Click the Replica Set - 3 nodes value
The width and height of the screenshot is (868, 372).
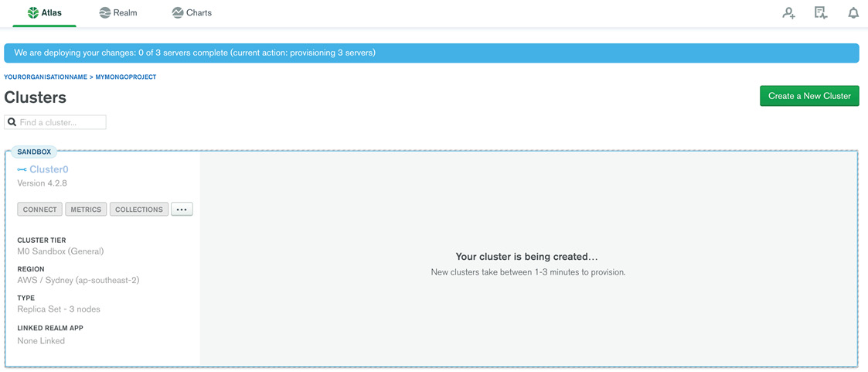click(x=59, y=309)
